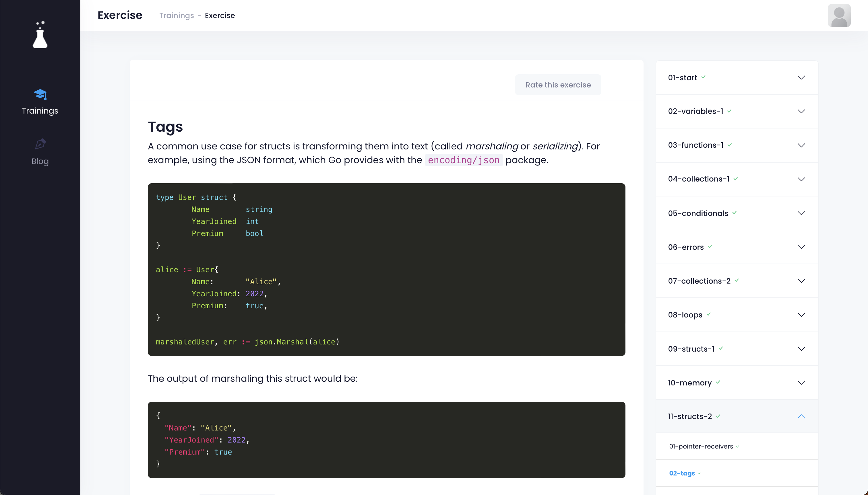Open the user avatar profile
Image resolution: width=868 pixels, height=495 pixels.
(x=839, y=16)
